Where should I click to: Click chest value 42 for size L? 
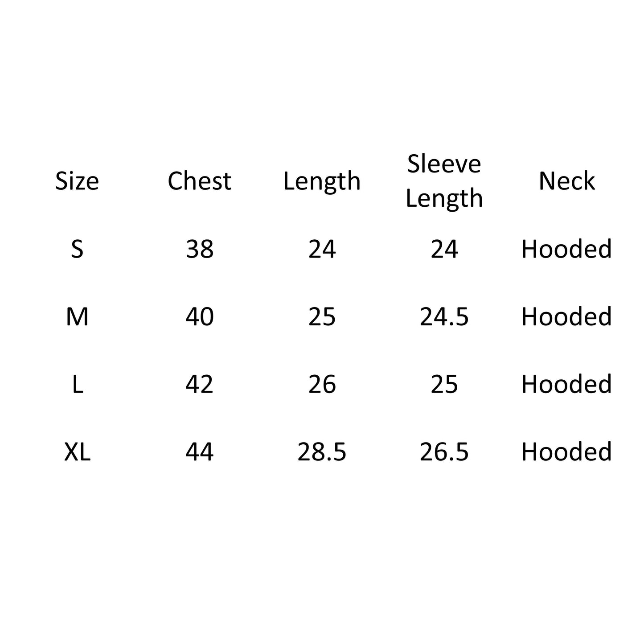click(x=200, y=384)
